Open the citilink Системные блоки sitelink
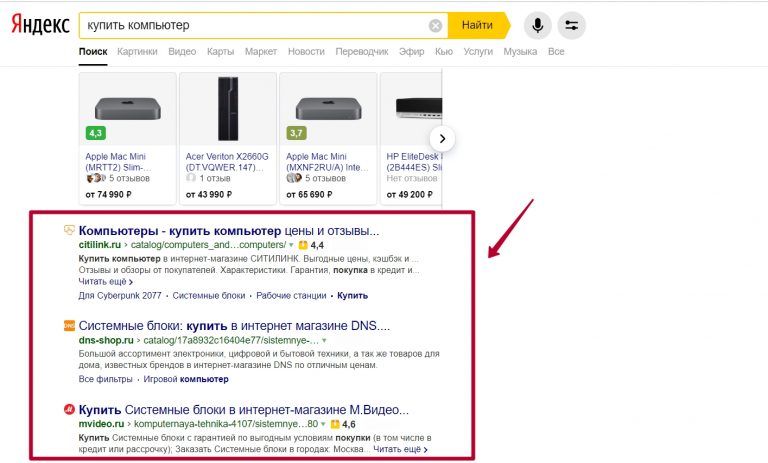The image size is (768, 463). pos(209,295)
